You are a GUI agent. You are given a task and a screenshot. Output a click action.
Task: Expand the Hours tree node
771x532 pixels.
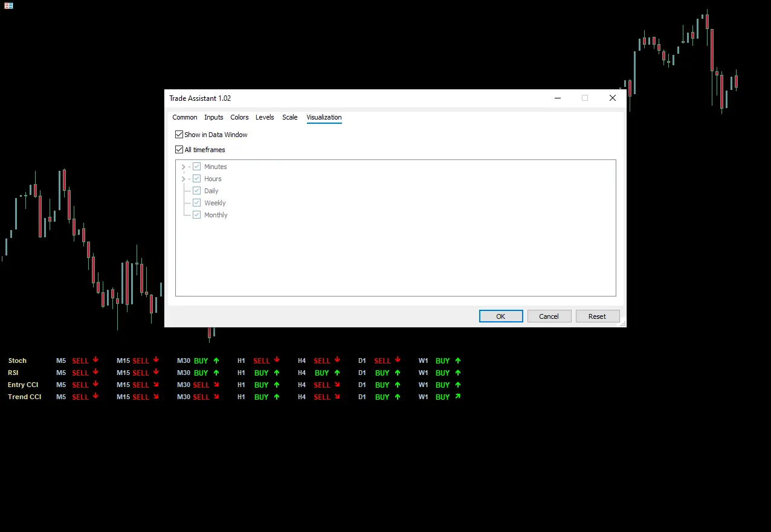coord(183,179)
